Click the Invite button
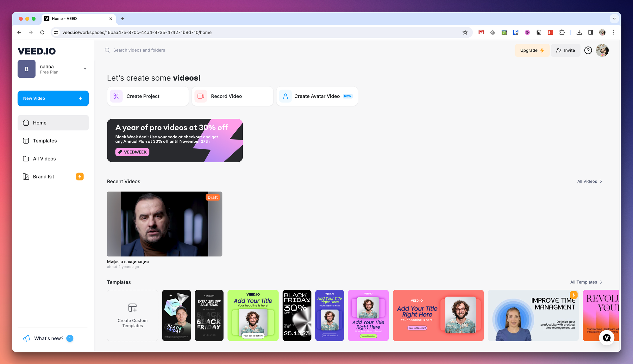The image size is (633, 364). (x=566, y=50)
